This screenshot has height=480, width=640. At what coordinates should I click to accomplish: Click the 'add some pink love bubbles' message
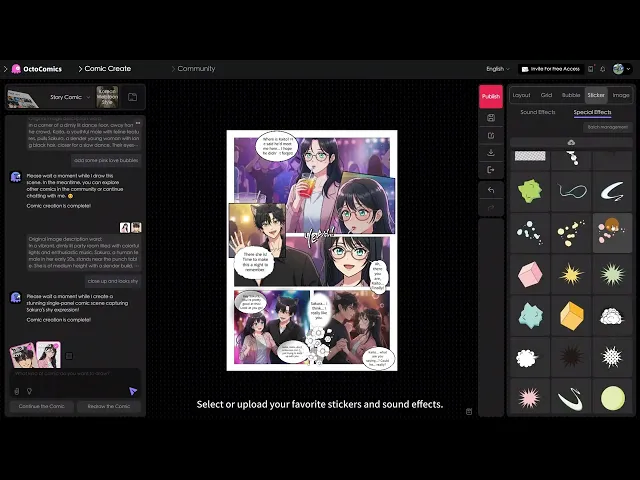pyautogui.click(x=106, y=160)
